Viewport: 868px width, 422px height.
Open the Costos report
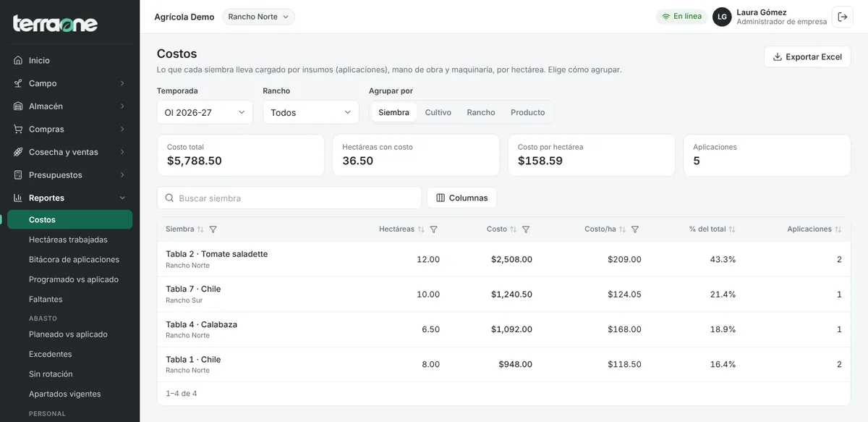point(69,219)
